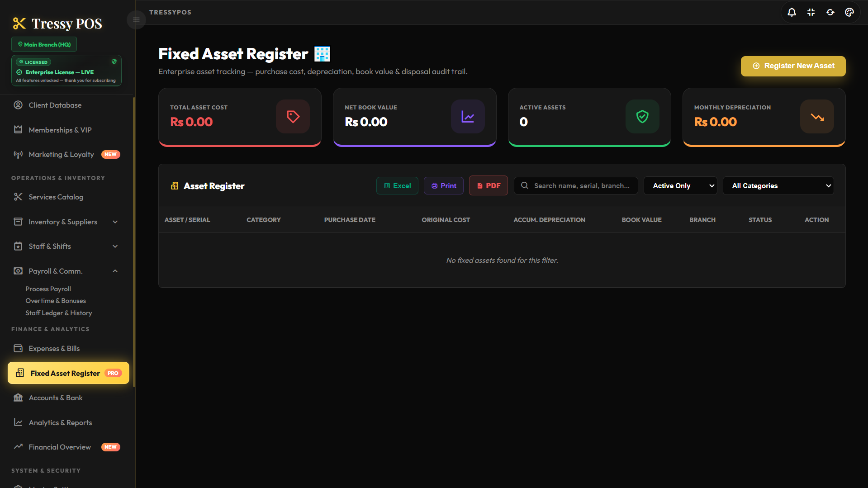The height and width of the screenshot is (488, 868).
Task: Click the Accum. Depreciation column header
Action: pyautogui.click(x=549, y=220)
